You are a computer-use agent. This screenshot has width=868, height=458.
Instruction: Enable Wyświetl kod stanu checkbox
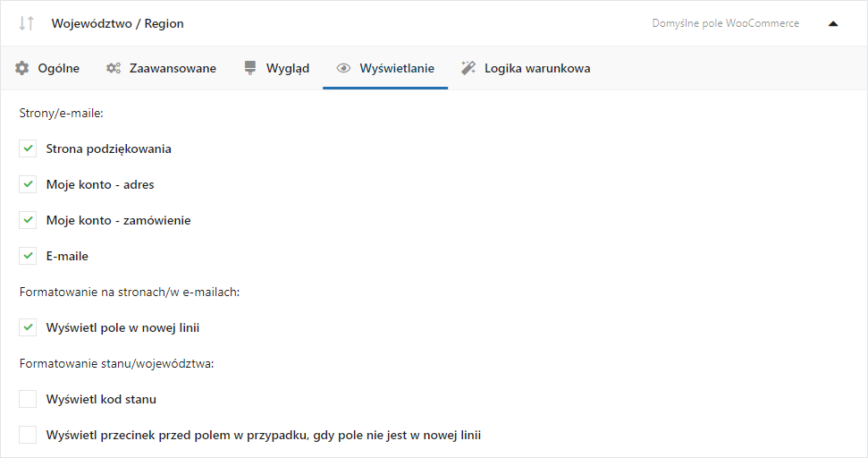click(x=28, y=399)
